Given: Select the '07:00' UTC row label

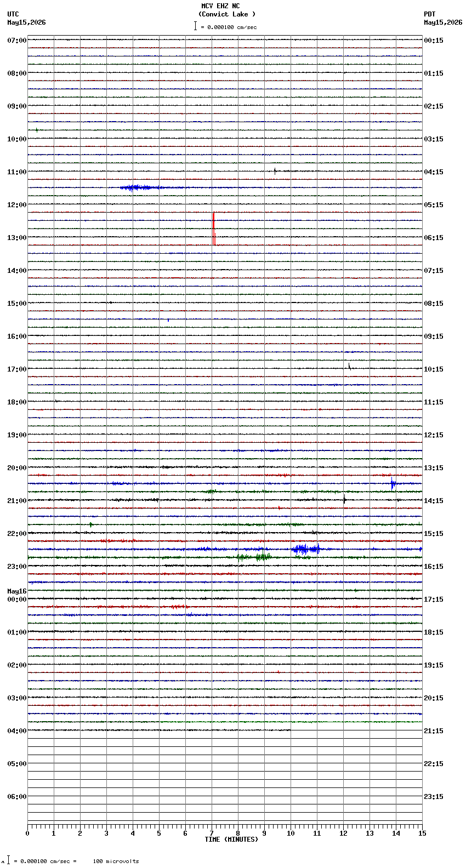Looking at the screenshot, I should [17, 41].
